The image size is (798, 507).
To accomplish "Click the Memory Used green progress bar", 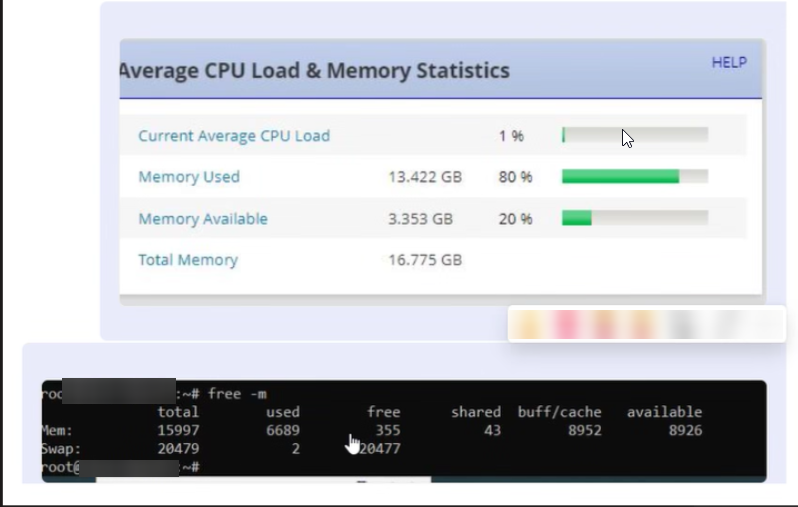I will coord(635,176).
